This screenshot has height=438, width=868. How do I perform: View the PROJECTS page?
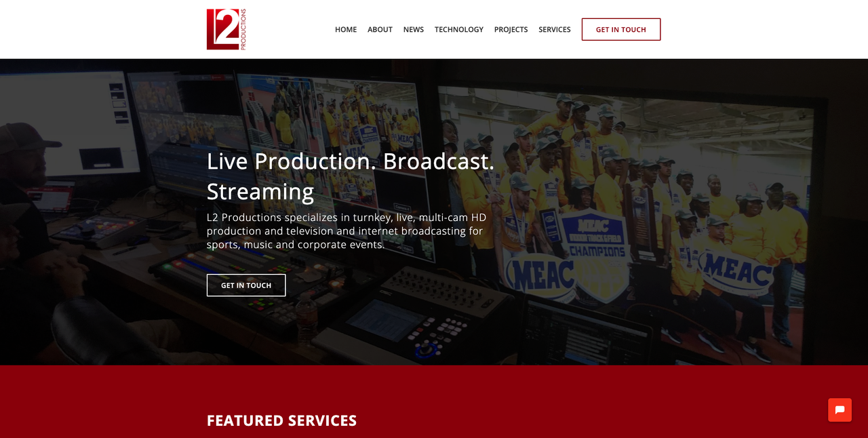pos(511,29)
